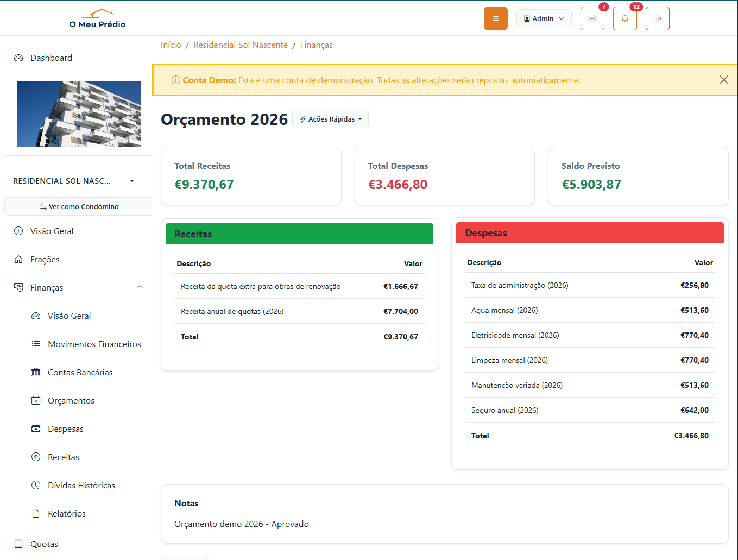Click the logout icon button

pos(657,18)
